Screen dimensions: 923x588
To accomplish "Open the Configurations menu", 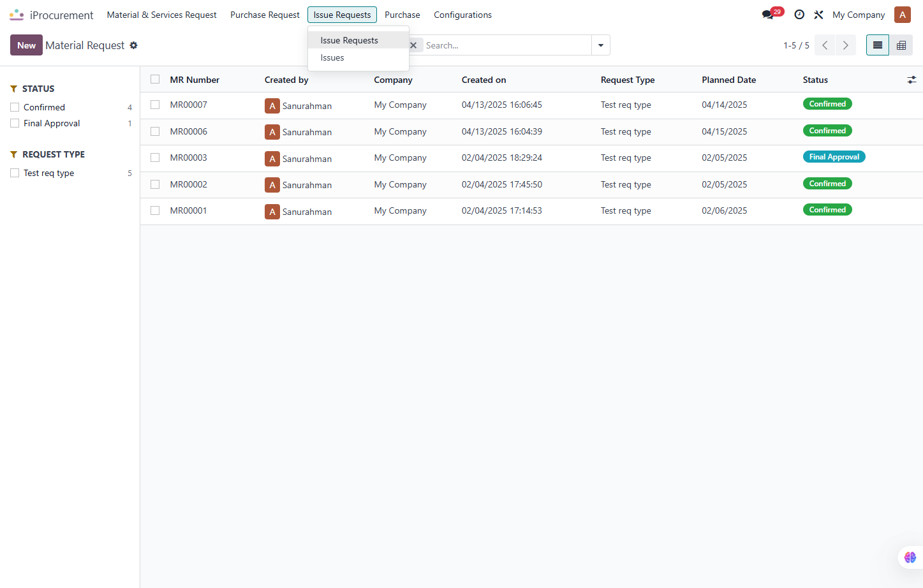I will point(463,15).
